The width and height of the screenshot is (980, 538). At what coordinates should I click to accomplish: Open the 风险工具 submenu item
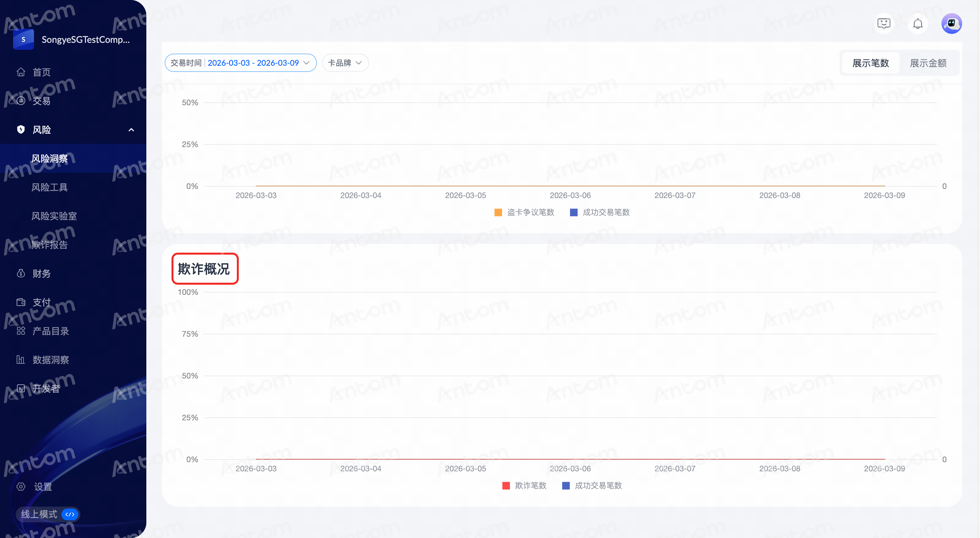(49, 187)
